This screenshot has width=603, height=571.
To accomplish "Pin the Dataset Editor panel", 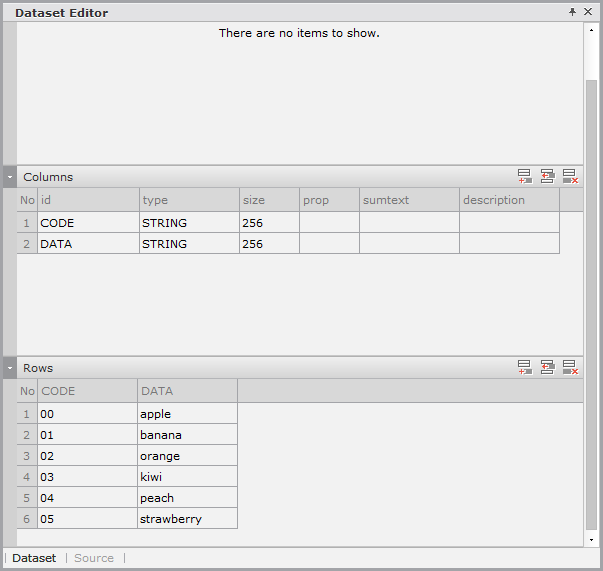I will pos(572,12).
